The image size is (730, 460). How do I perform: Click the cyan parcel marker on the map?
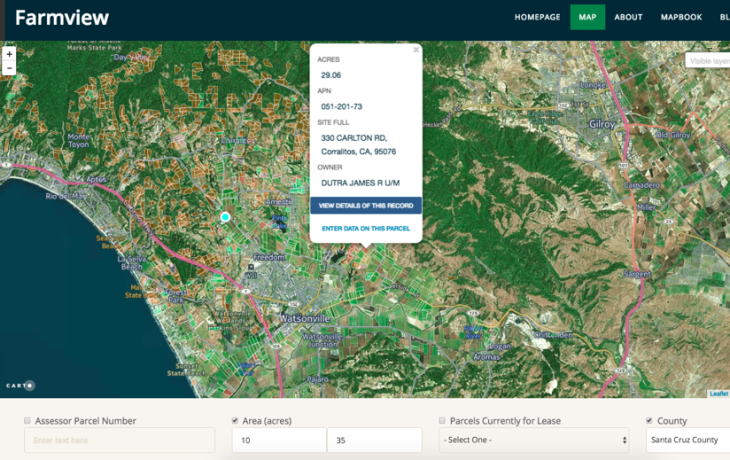(x=225, y=217)
